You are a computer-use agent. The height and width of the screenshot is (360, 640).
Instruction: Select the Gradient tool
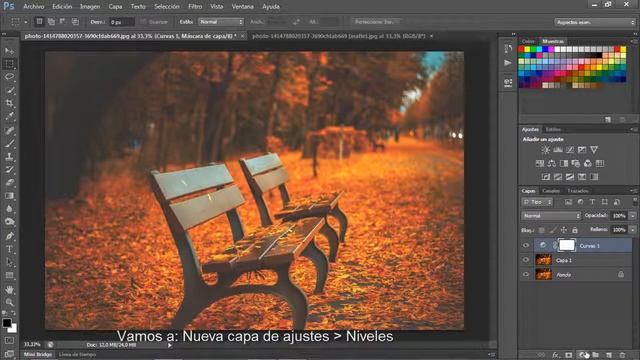pyautogui.click(x=9, y=196)
